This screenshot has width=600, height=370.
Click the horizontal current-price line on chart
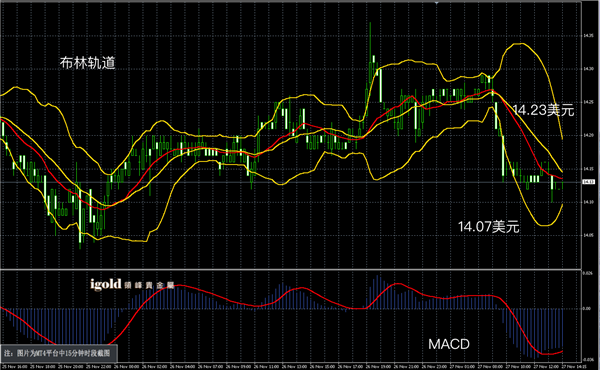(x=291, y=182)
